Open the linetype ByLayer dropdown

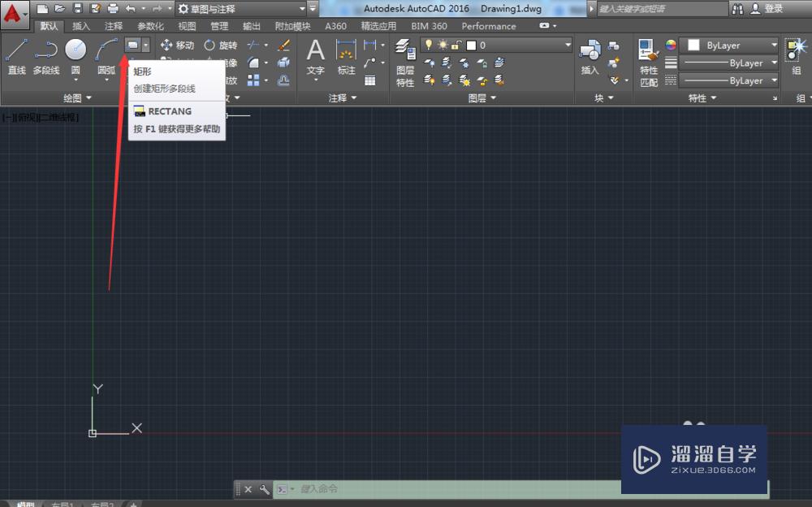pyautogui.click(x=729, y=80)
